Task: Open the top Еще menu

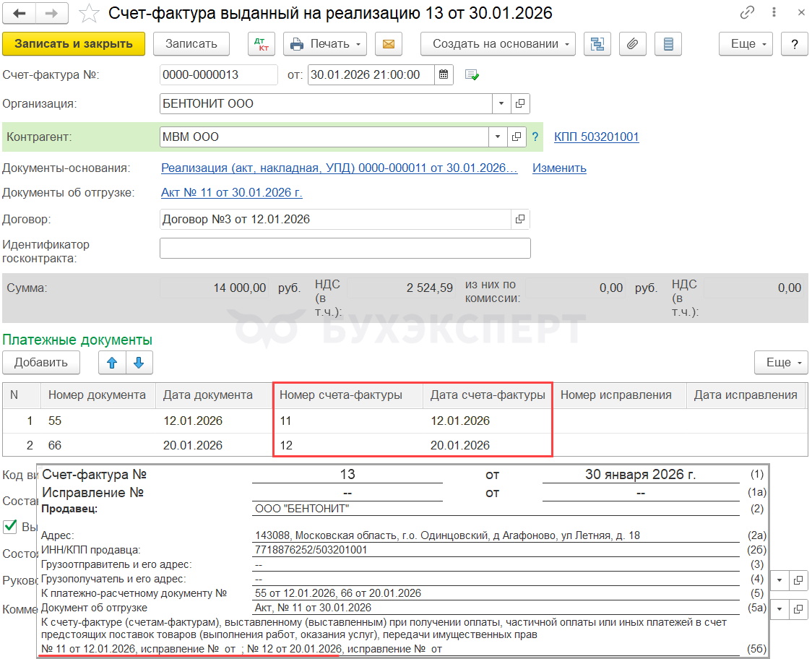Action: [x=746, y=44]
